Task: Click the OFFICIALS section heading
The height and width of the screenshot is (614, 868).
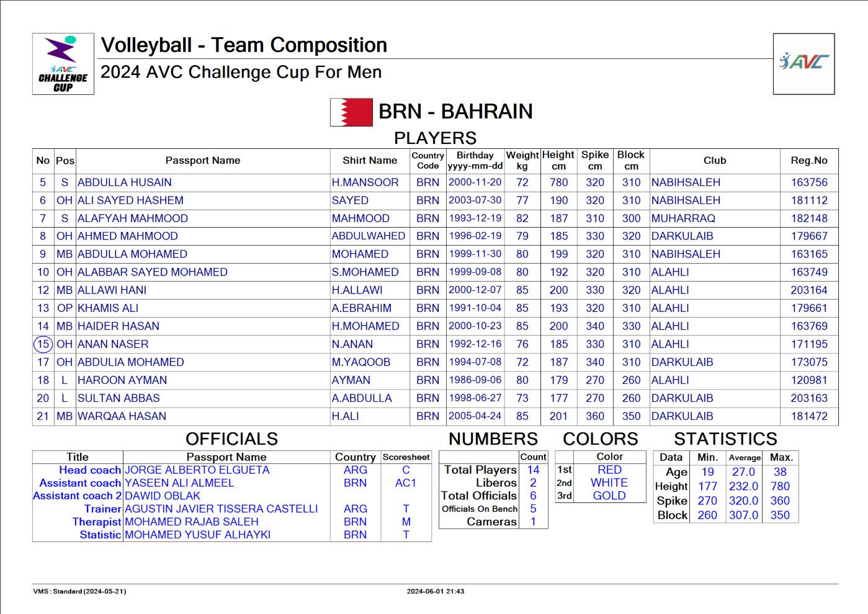Action: pyautogui.click(x=231, y=439)
